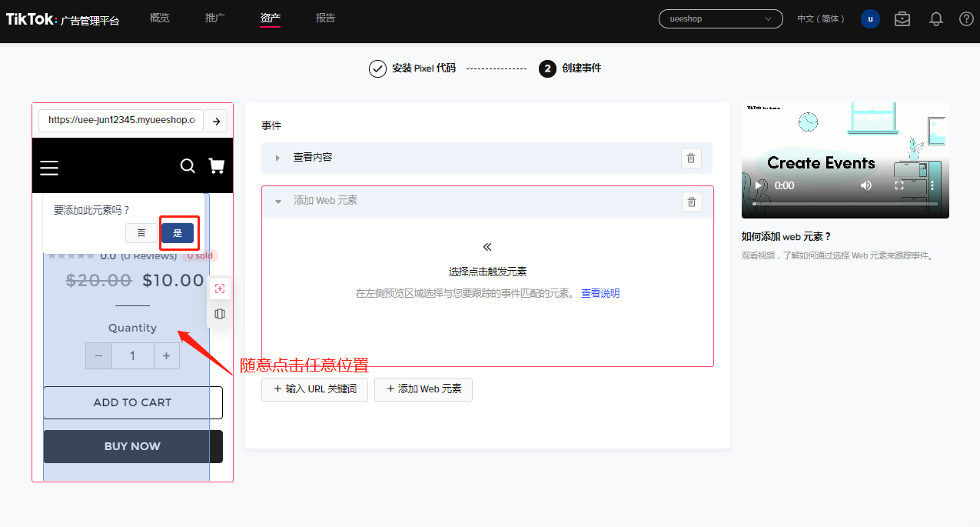Open the video more options menu
Image resolution: width=980 pixels, height=527 pixels.
pyautogui.click(x=932, y=185)
